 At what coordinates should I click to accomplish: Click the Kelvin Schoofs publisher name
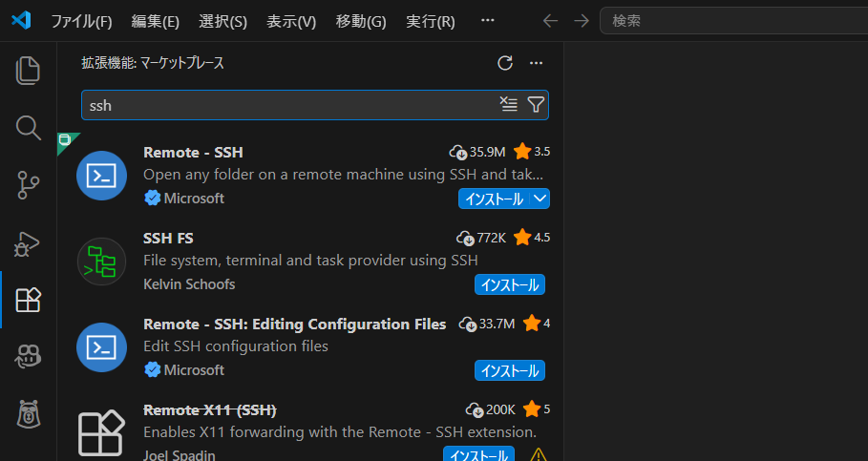[x=189, y=283]
